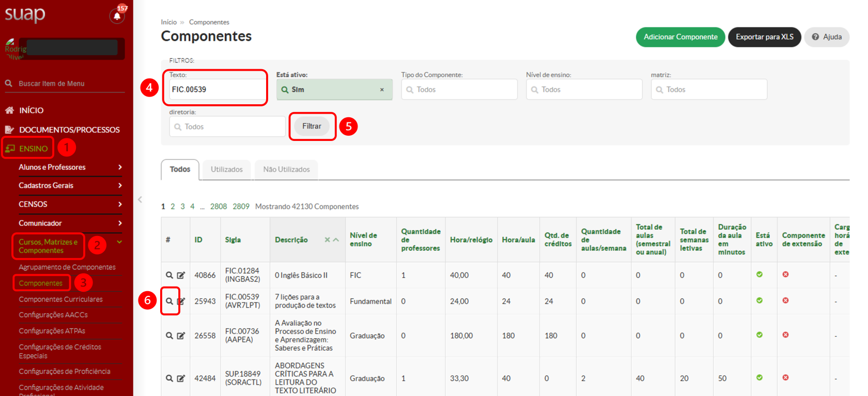
Task: Open the diretoria filter dropdown
Action: [227, 126]
